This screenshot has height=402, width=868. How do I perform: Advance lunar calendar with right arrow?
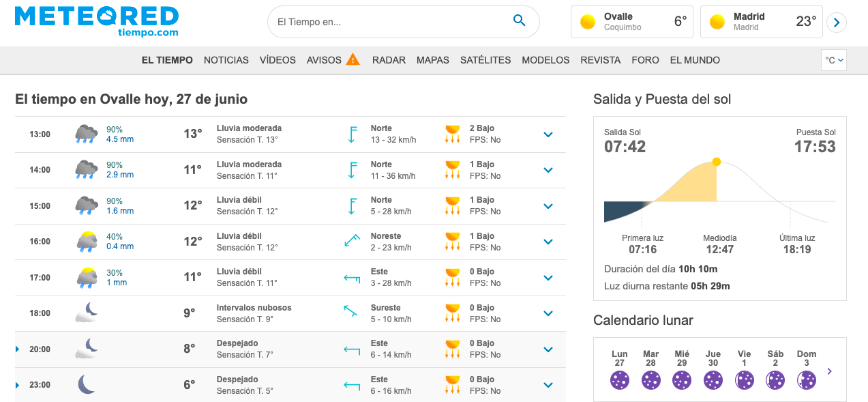pyautogui.click(x=830, y=371)
